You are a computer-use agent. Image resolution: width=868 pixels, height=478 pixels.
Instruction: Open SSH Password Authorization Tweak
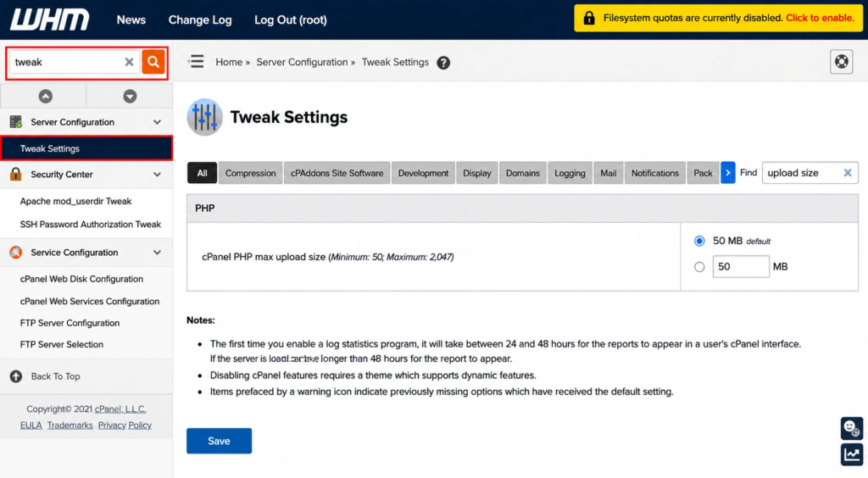[91, 225]
